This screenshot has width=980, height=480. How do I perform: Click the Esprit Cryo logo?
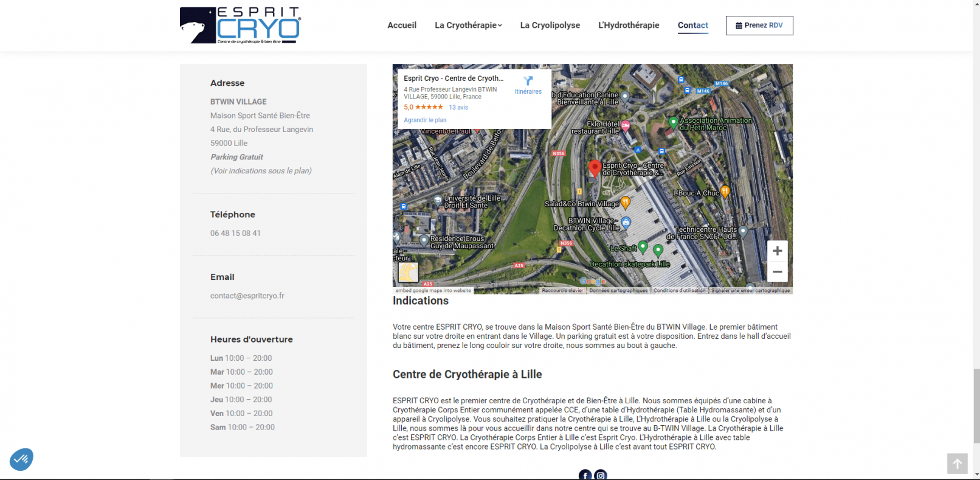pyautogui.click(x=240, y=26)
